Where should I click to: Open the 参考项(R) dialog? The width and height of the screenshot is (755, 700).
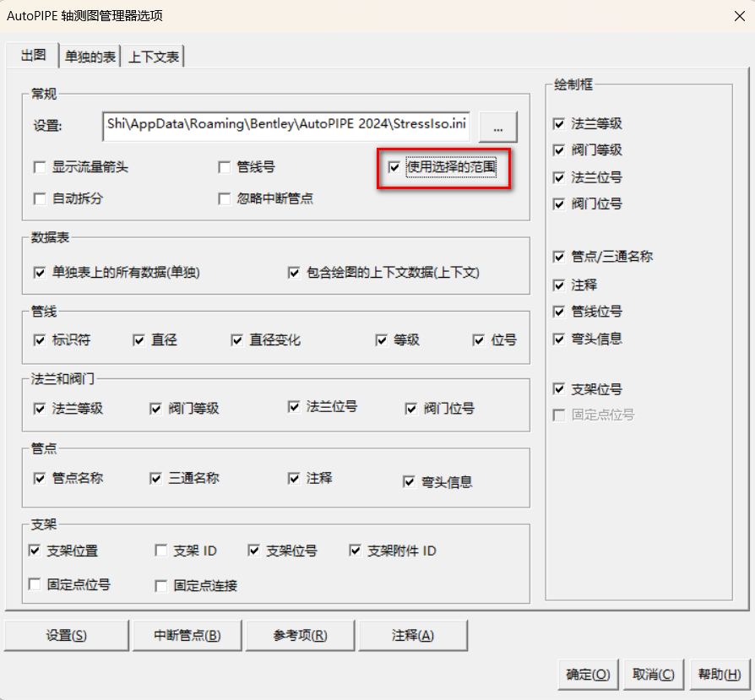point(300,636)
